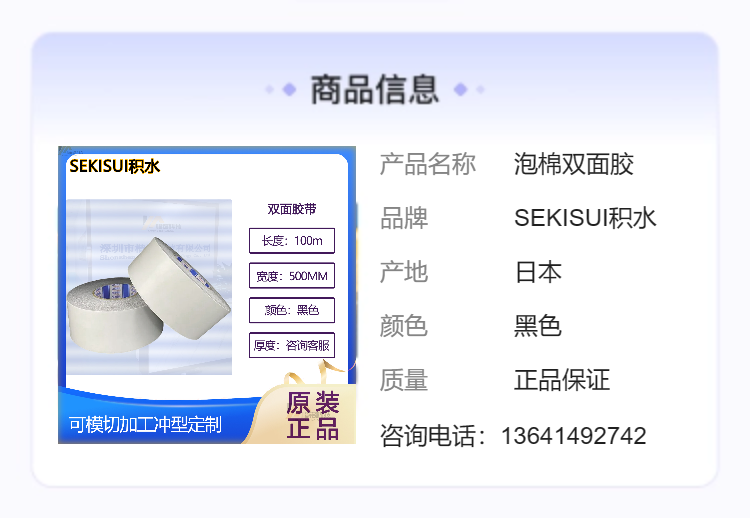Click the diamond ornament left of heading

coord(289,89)
